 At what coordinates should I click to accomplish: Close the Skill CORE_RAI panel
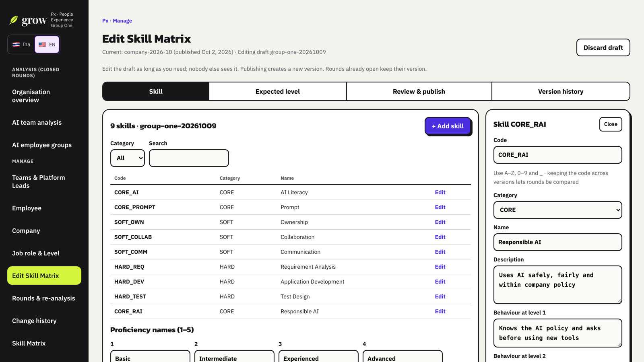point(611,124)
